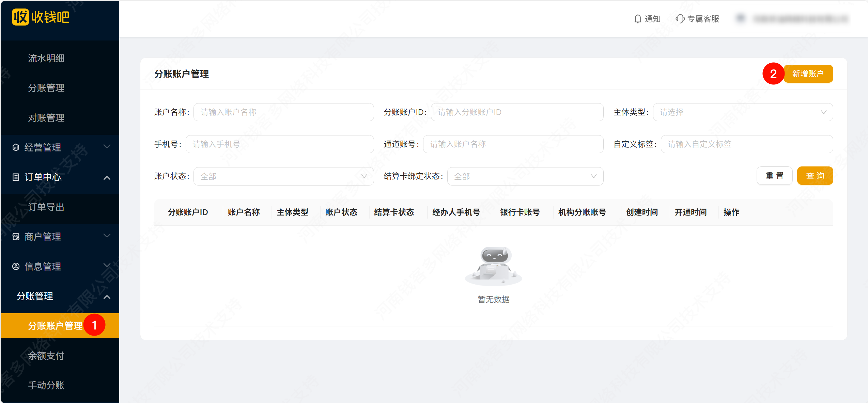This screenshot has height=403, width=868.
Task: Click the notification bell icon
Action: coord(638,19)
